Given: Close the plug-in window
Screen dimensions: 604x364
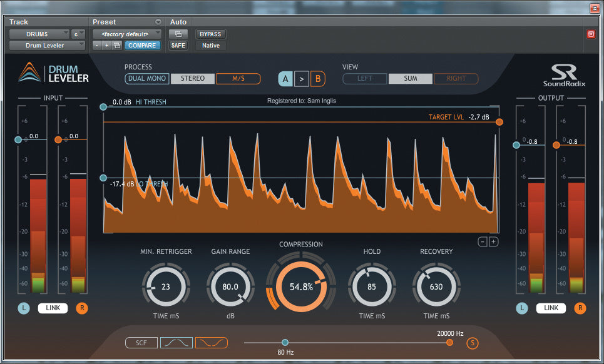Looking at the screenshot, I should pyautogui.click(x=595, y=8).
